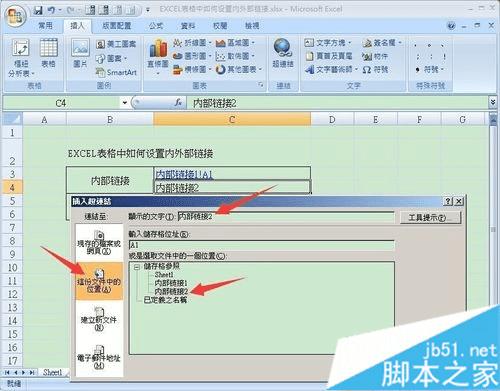Open the Name Box dropdown arrow
The image size is (500, 391).
(124, 103)
